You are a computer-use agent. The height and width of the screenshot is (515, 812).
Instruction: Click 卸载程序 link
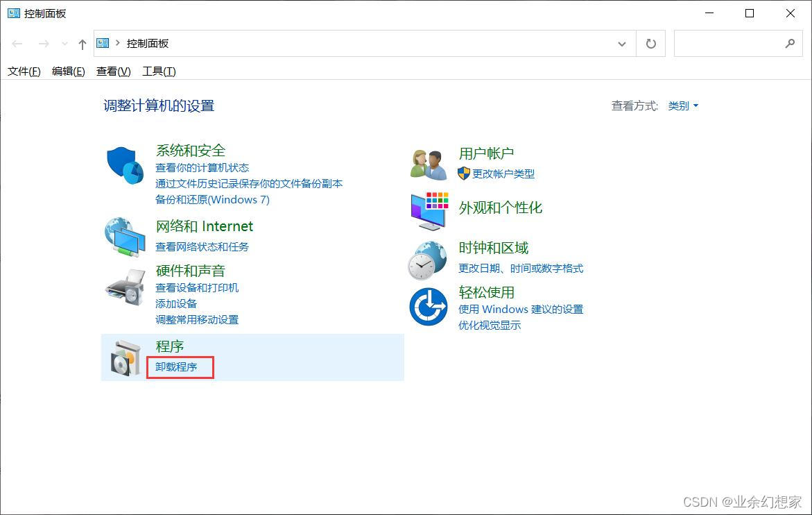176,367
